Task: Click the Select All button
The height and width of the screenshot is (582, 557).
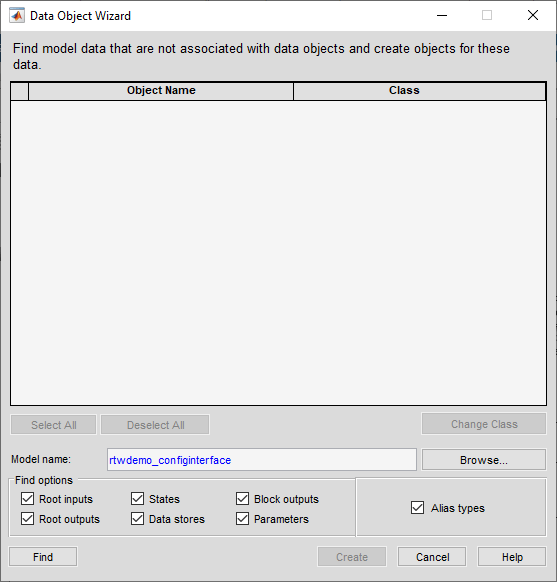Action: tap(53, 425)
